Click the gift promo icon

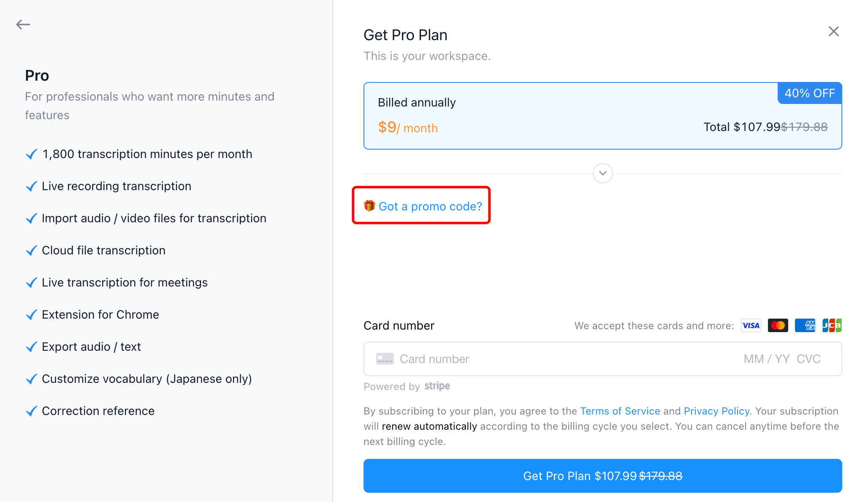369,206
